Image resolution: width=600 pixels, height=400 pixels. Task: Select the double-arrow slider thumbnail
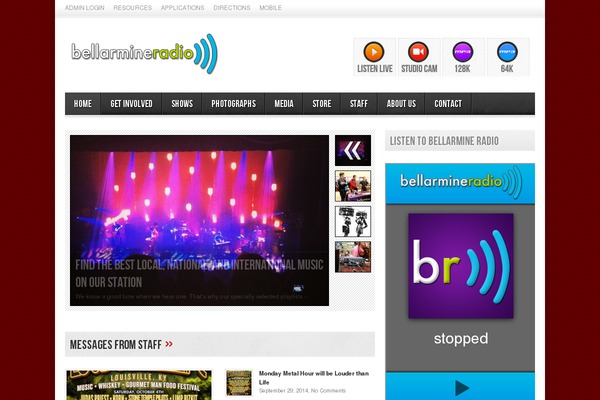coord(353,150)
